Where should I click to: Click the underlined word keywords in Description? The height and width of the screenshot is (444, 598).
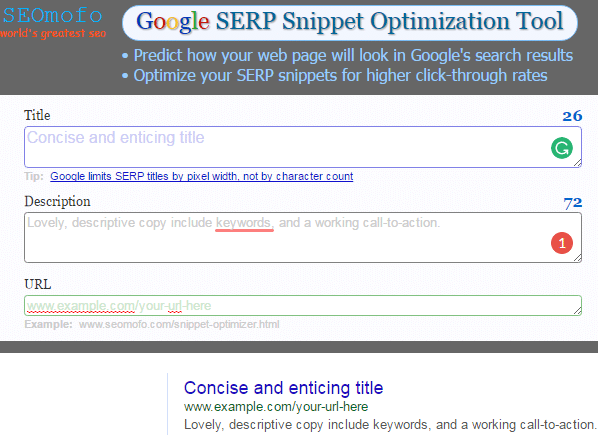tap(244, 223)
